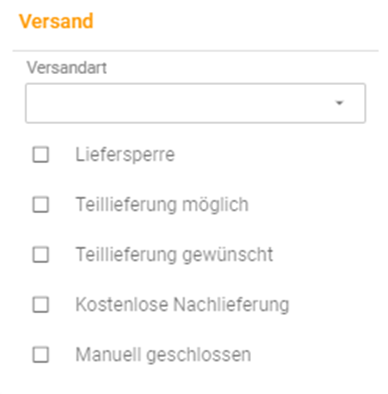The width and height of the screenshot is (388, 394).
Task: Click the small triangle in Versandart field
Action: click(x=339, y=103)
